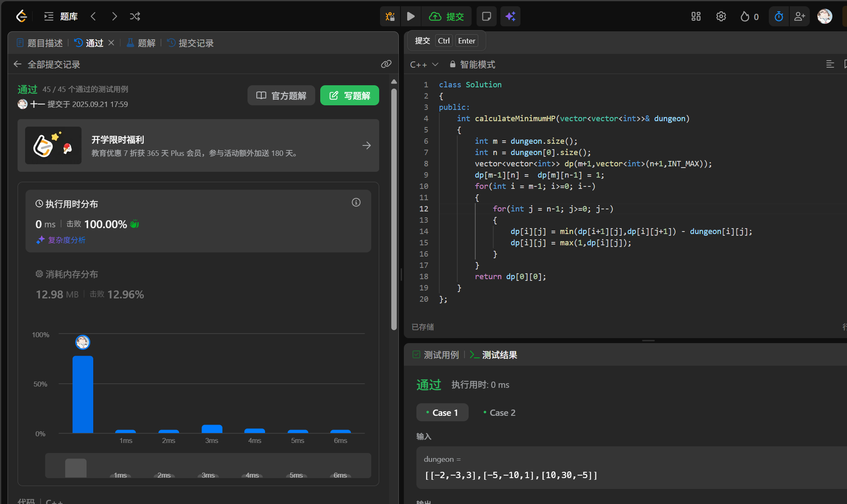Open the 开学限时福利 promotion arrow
Viewport: 847px width, 504px height.
tap(366, 145)
